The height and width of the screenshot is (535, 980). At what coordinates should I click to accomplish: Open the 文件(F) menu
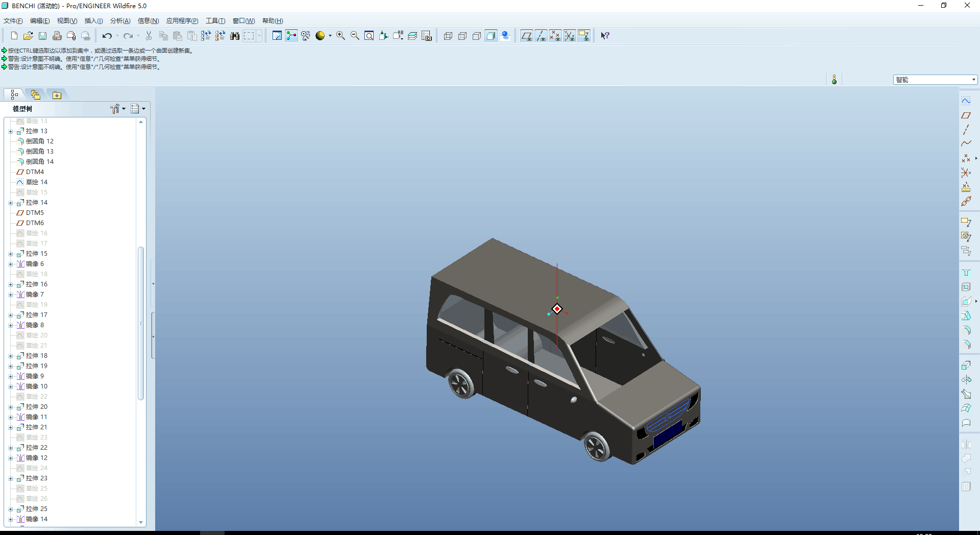(13, 21)
